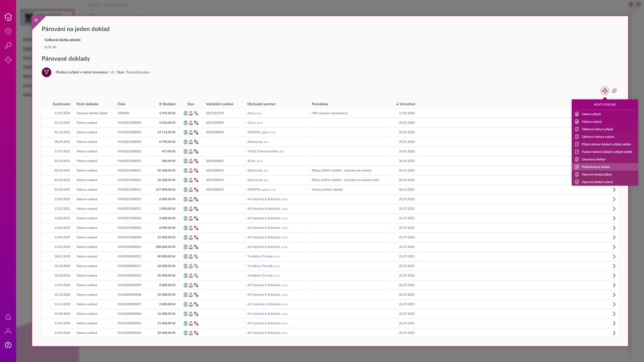Click flask icon in FAV2021000013 row
The image size is (644, 362).
[191, 190]
